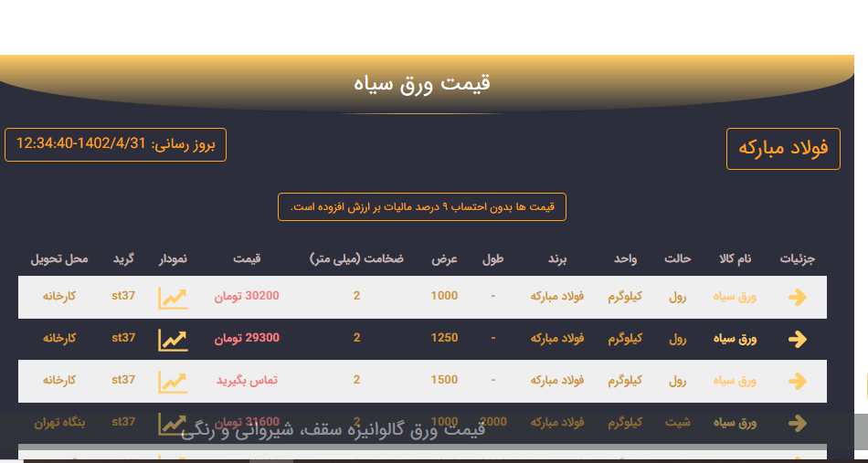Click the بروز رسانی timestamp box
This screenshot has width=868, height=463.
[x=116, y=144]
